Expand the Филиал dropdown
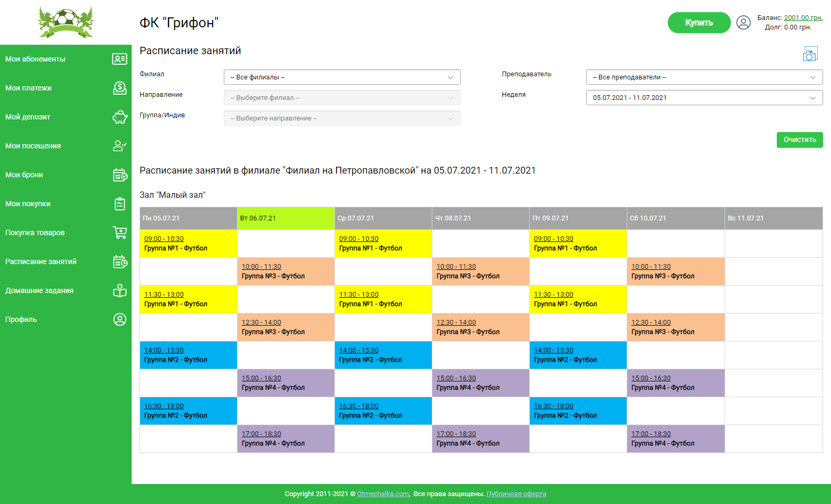Screen dimensions: 831x504 click(342, 77)
